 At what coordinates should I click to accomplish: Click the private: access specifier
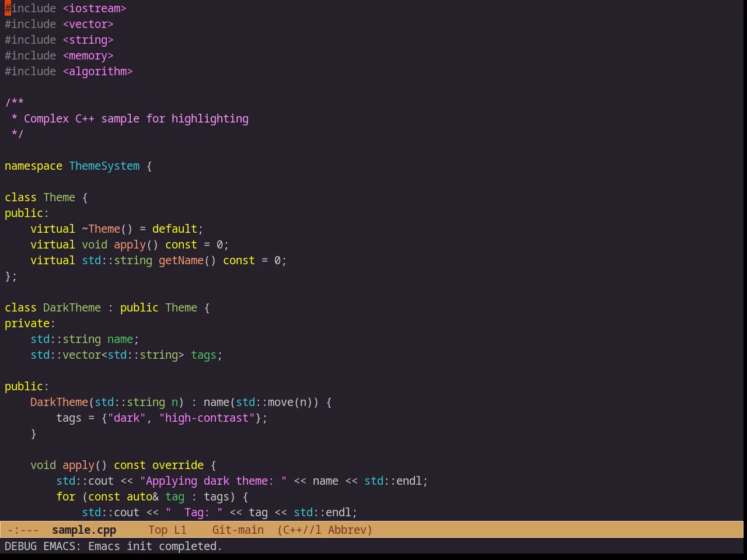(x=30, y=323)
